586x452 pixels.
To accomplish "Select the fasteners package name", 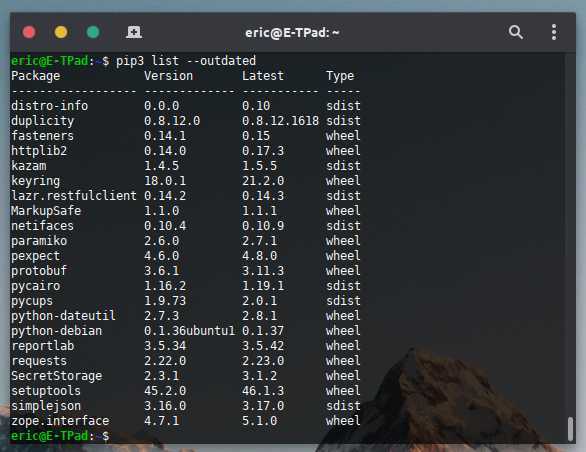I will coord(43,136).
